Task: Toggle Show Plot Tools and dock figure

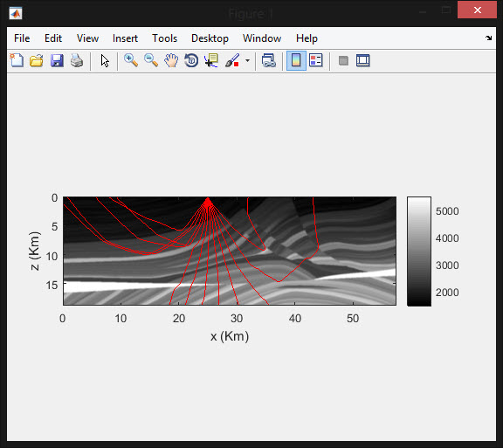Action: (x=362, y=60)
